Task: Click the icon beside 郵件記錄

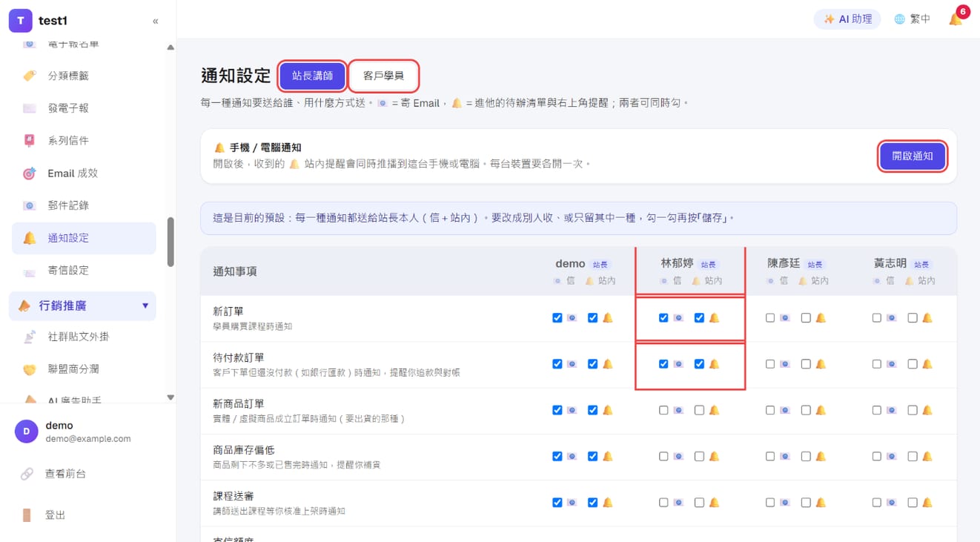Action: (x=29, y=205)
